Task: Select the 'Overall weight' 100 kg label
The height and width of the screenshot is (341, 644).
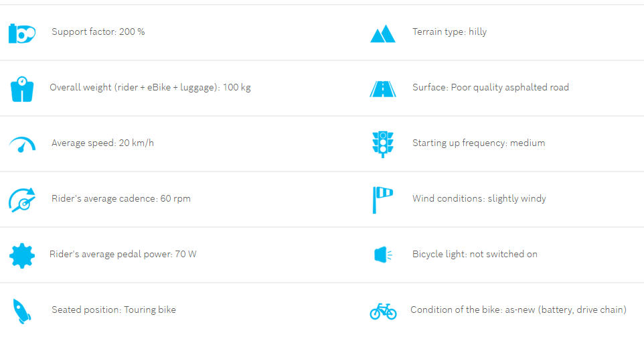Action: pyautogui.click(x=151, y=88)
